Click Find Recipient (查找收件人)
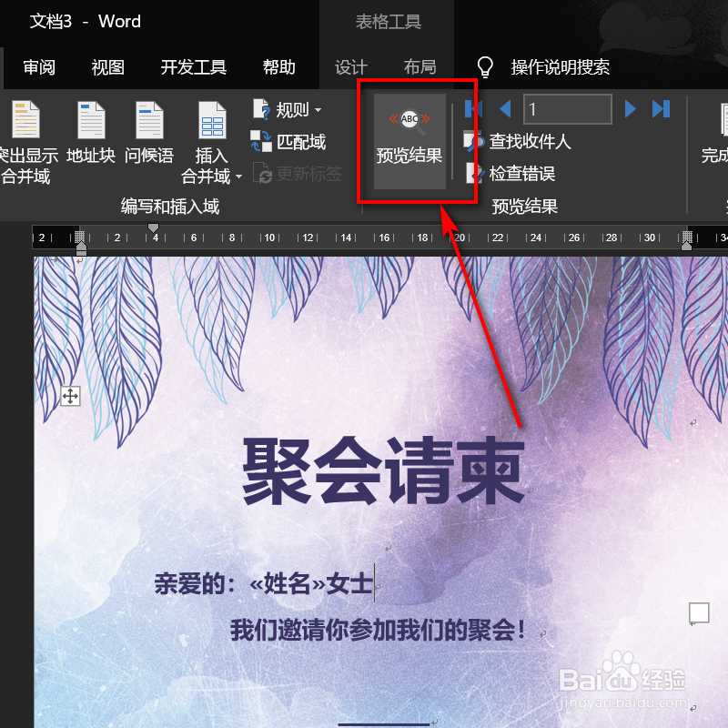This screenshot has width=728, height=728. (x=517, y=141)
